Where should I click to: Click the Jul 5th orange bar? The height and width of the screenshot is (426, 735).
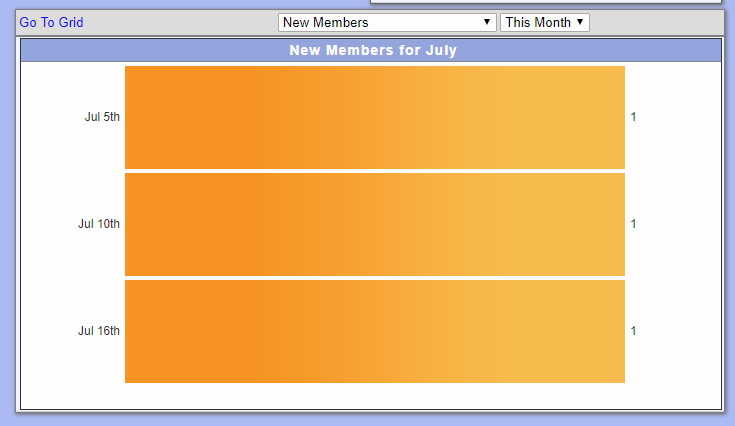[375, 117]
